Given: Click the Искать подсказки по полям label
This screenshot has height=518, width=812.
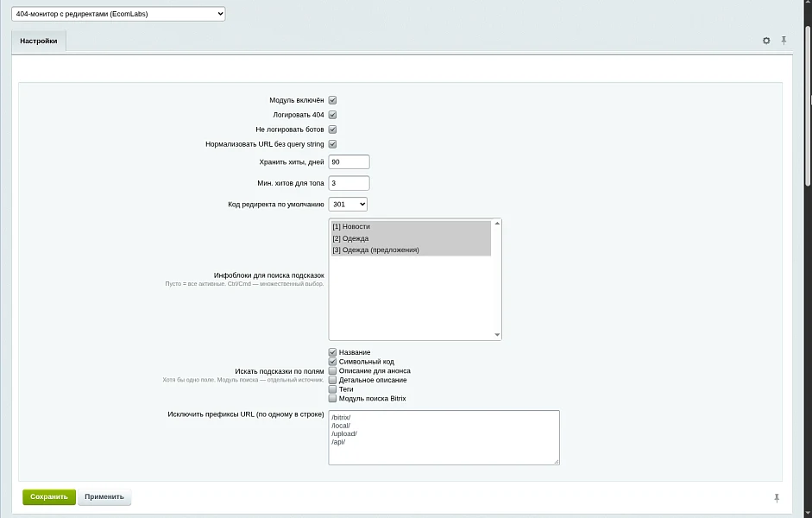Looking at the screenshot, I should (280, 371).
